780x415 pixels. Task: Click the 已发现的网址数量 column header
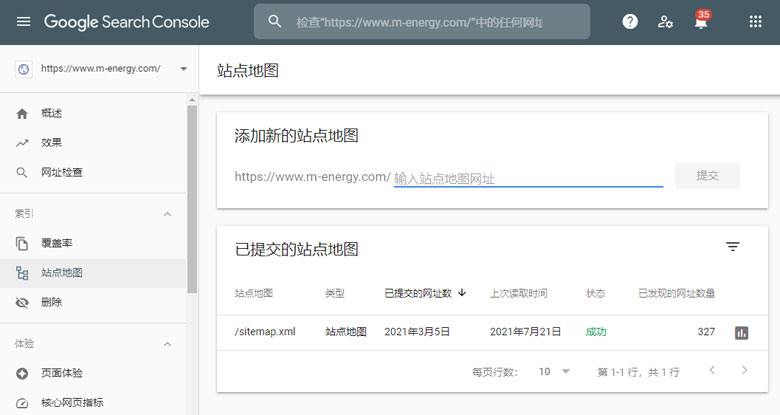tap(677, 293)
